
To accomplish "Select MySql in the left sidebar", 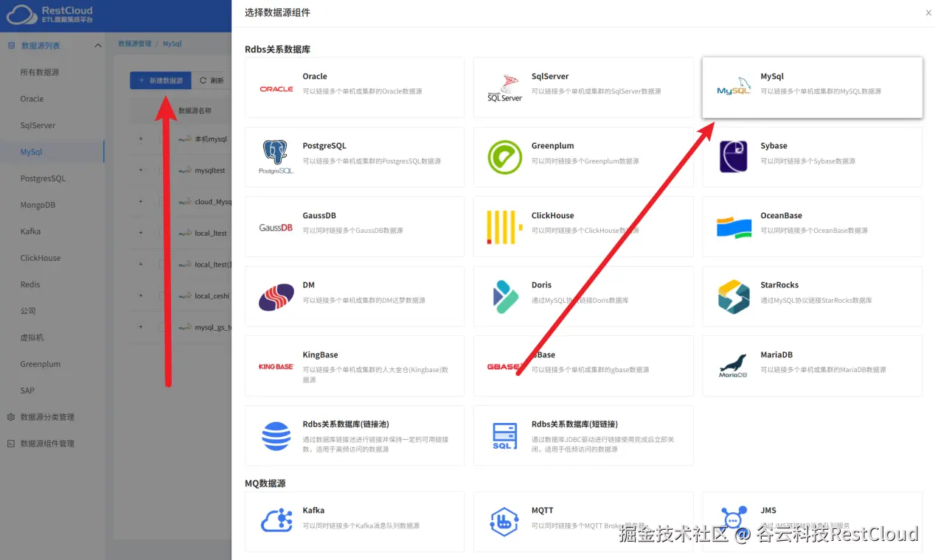I will tap(31, 152).
